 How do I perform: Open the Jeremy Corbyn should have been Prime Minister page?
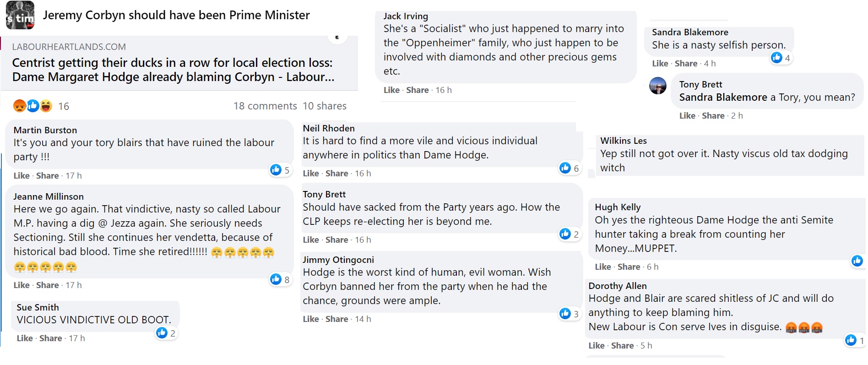176,15
